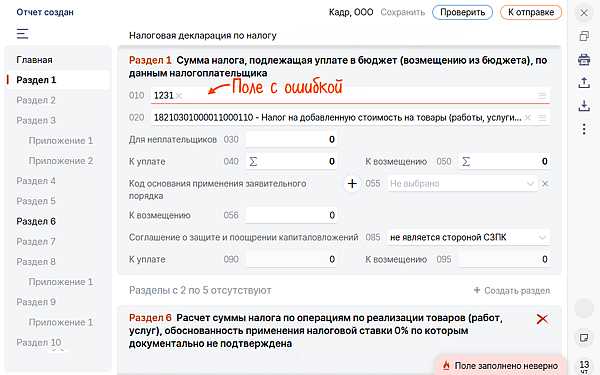Click the Сохранить link

click(x=403, y=12)
